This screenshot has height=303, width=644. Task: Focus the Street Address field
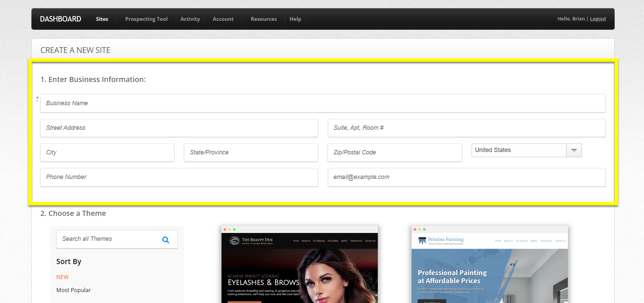coord(179,128)
